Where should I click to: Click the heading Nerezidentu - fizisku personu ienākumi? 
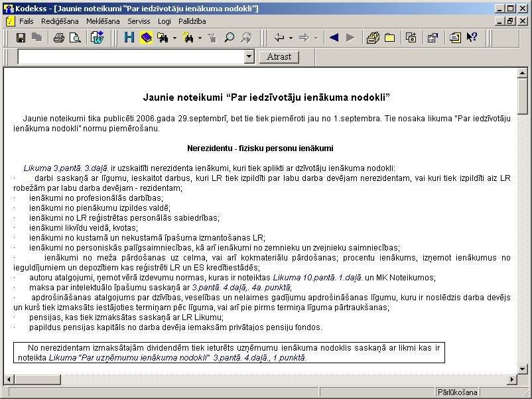260,148
